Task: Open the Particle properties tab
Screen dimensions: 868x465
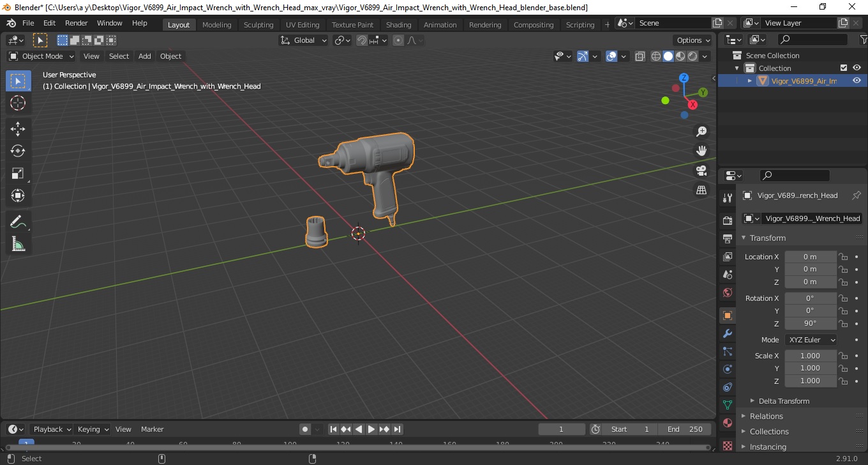Action: [727, 351]
